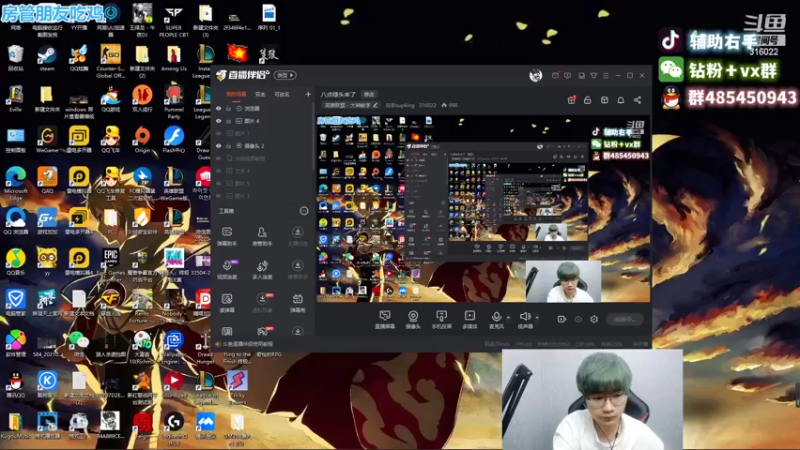Toggle preview eye icon in bottom bar
Image resolution: width=800 pixels, height=450 pixels.
[x=578, y=319]
